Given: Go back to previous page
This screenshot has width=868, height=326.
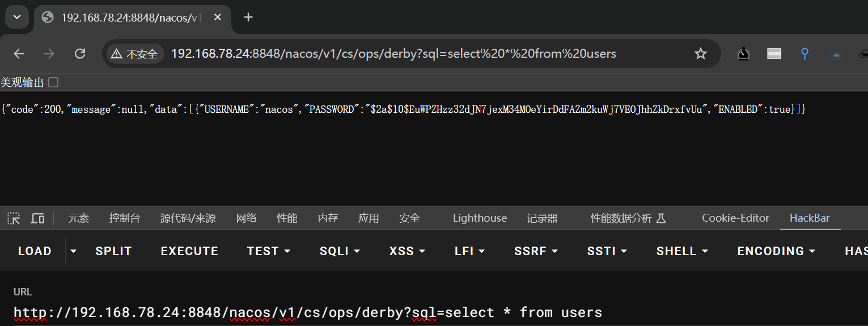Looking at the screenshot, I should point(19,54).
